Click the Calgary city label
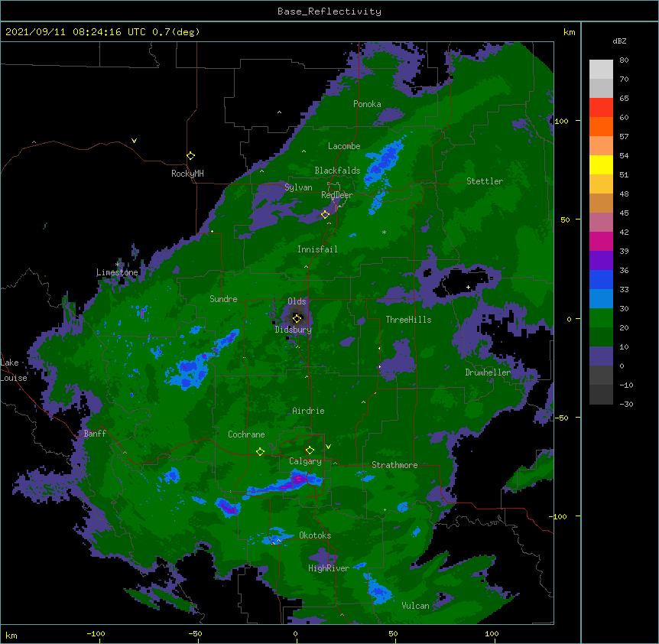 point(305,461)
